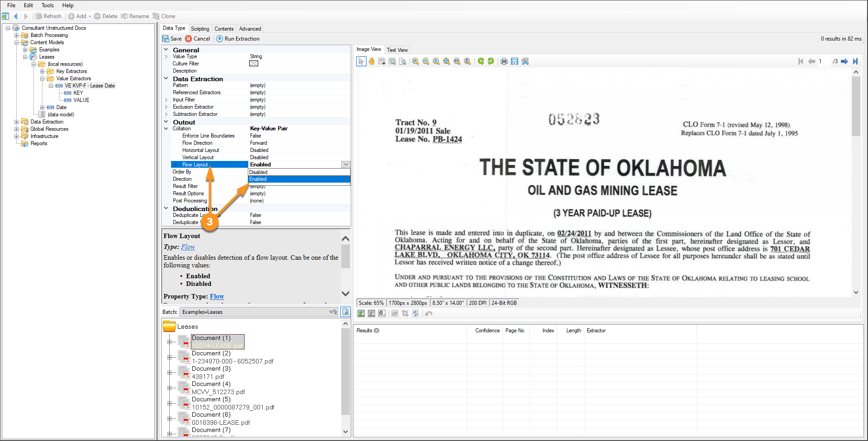Print the document image
868x441 pixels.
[x=504, y=61]
